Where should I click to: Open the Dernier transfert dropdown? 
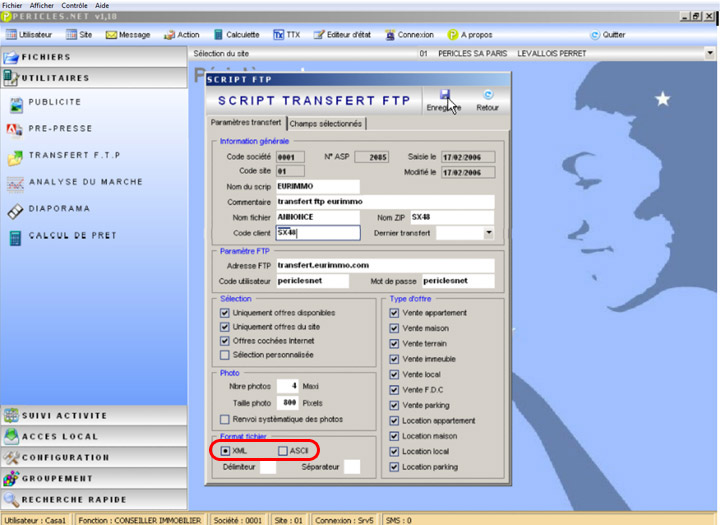[488, 233]
